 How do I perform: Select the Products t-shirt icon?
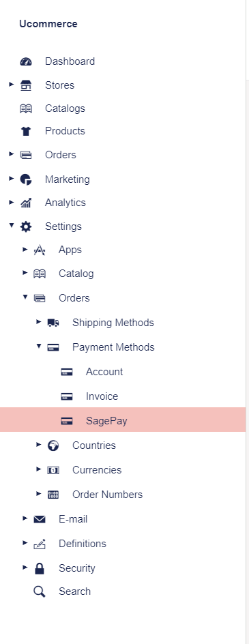pos(26,132)
